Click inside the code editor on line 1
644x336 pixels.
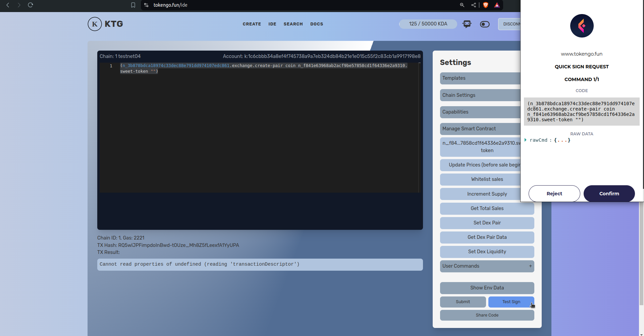click(264, 68)
